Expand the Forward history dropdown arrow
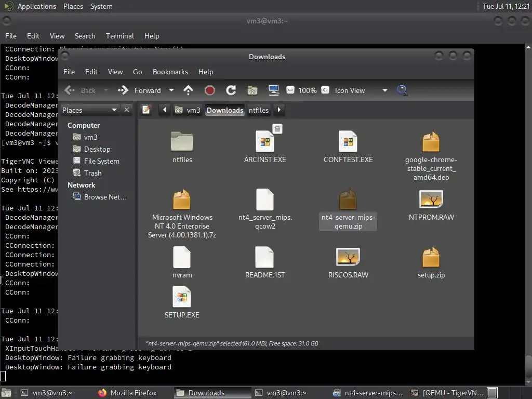 (x=171, y=90)
